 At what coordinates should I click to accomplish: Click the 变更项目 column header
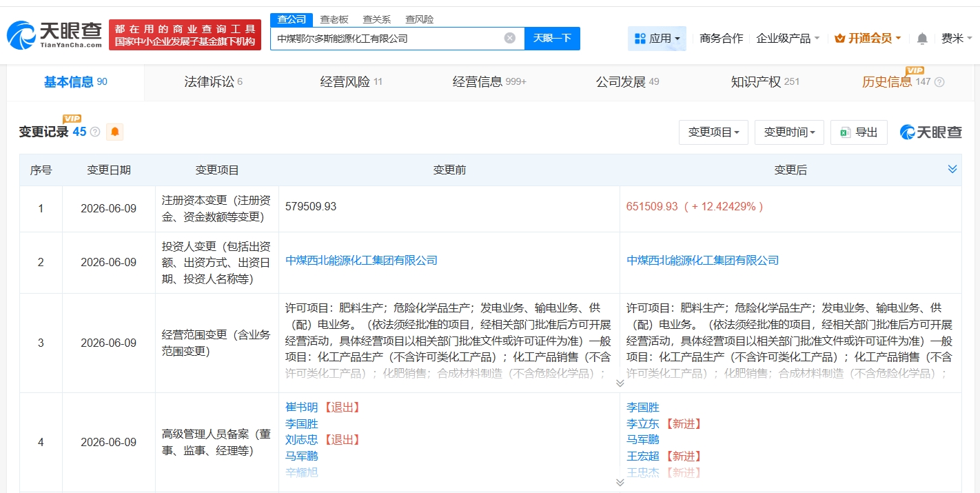click(217, 170)
